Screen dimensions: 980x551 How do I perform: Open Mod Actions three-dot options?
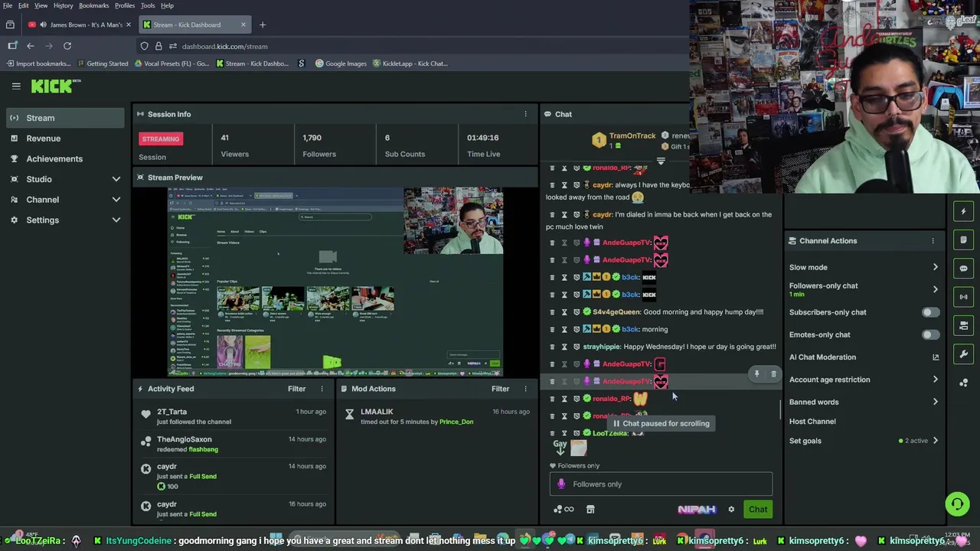[525, 389]
